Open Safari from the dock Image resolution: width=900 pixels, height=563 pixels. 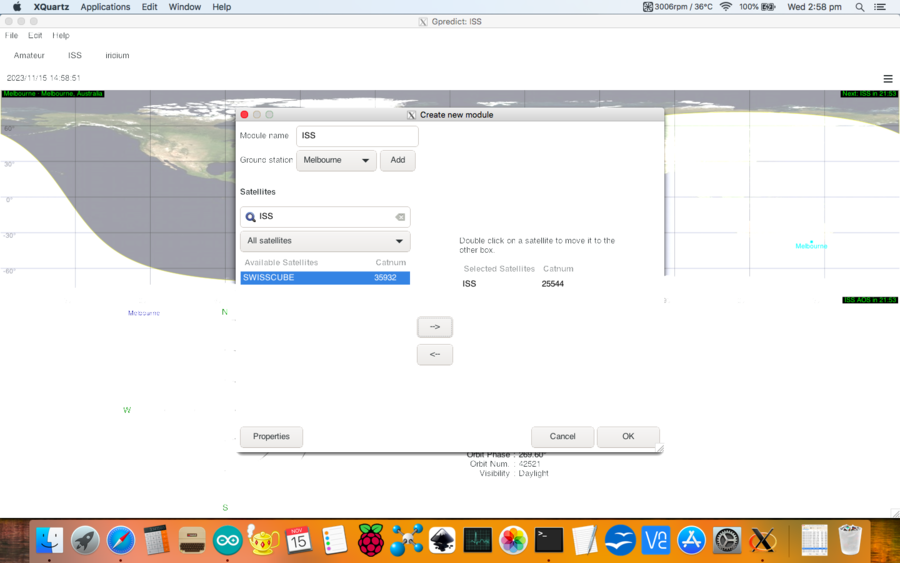[x=121, y=540]
